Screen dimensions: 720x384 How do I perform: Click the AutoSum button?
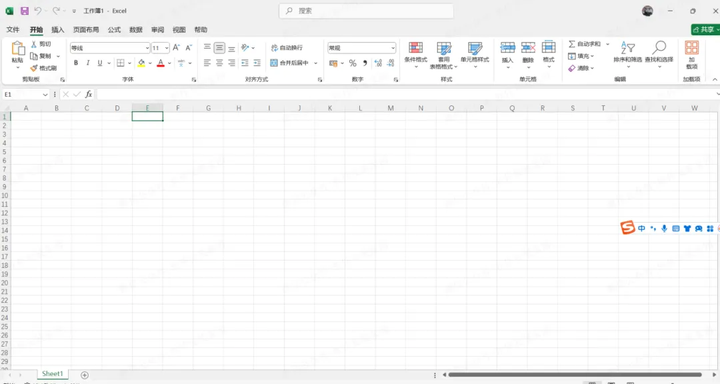(x=585, y=44)
